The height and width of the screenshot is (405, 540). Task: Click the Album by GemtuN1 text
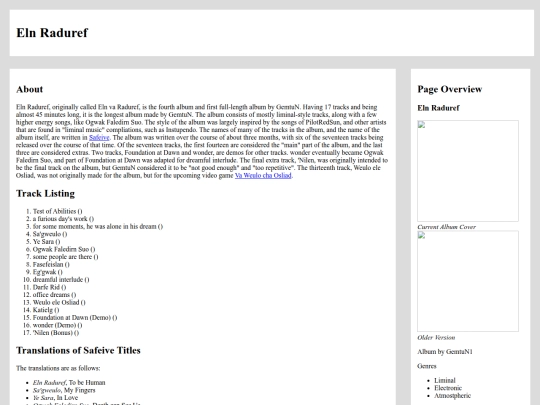point(445,352)
